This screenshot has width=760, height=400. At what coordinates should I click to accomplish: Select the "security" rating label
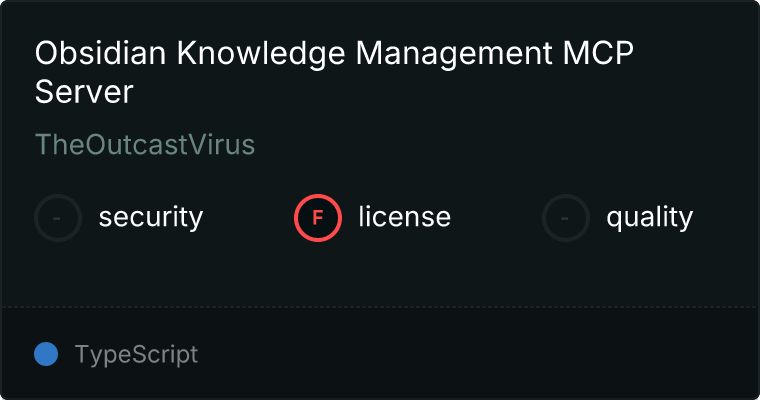pos(150,217)
